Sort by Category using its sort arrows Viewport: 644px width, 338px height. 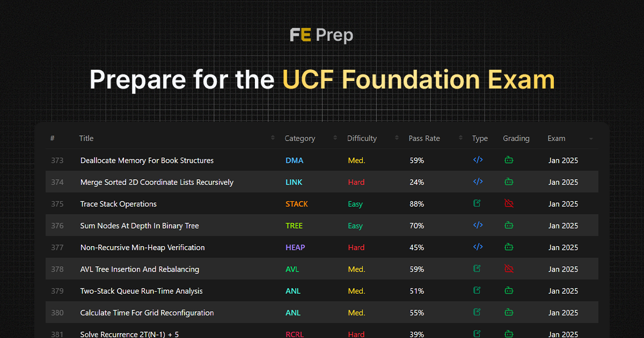pos(335,138)
